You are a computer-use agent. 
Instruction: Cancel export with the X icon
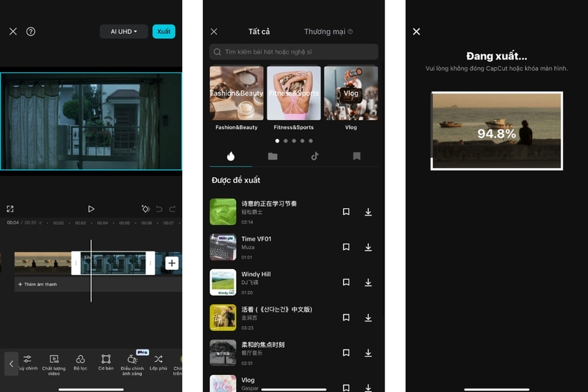(x=416, y=32)
